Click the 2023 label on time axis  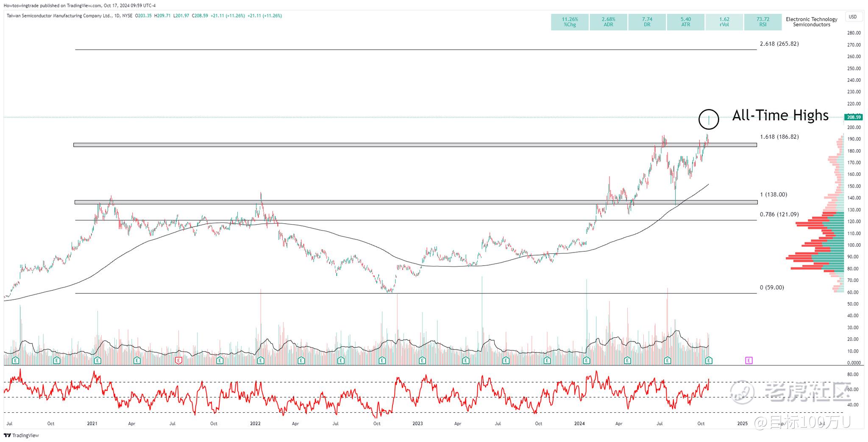coord(417,423)
